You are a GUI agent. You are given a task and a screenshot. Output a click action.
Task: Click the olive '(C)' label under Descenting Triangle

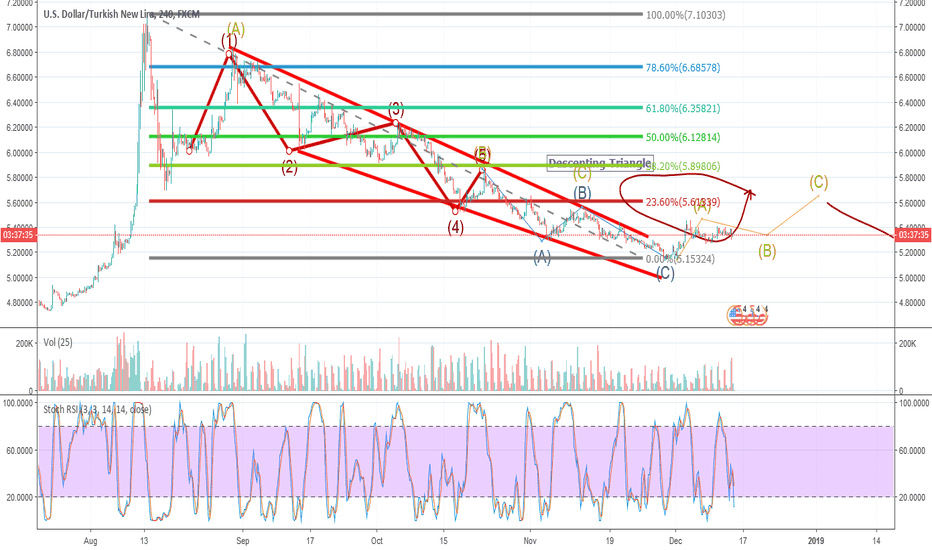[x=582, y=174]
